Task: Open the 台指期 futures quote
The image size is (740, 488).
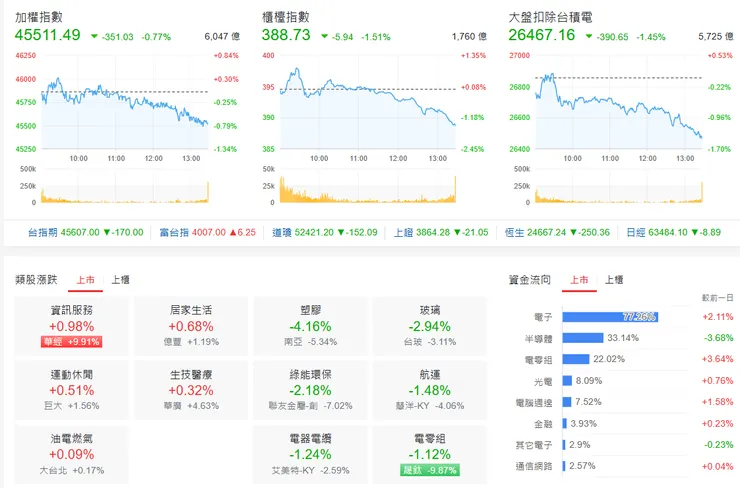Action: pos(85,232)
